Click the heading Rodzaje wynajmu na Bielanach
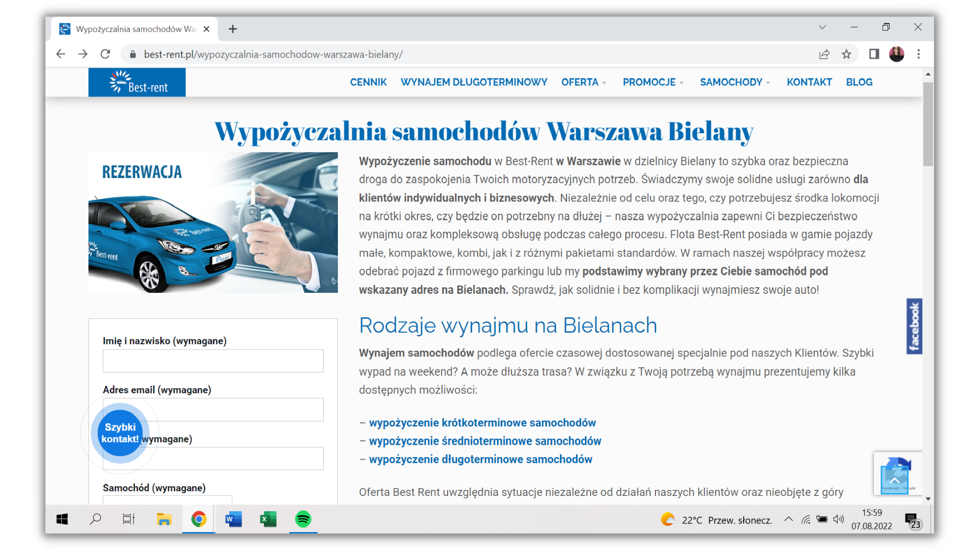The width and height of the screenshot is (980, 551). [508, 325]
